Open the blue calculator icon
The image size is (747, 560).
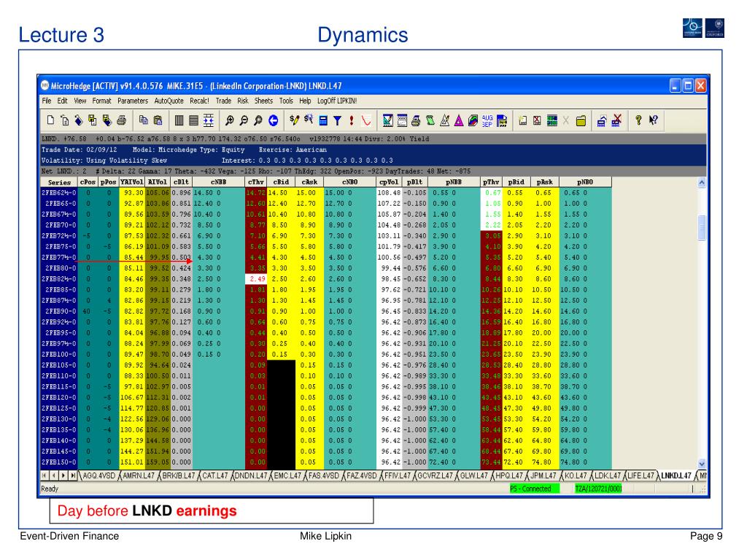[x=323, y=120]
